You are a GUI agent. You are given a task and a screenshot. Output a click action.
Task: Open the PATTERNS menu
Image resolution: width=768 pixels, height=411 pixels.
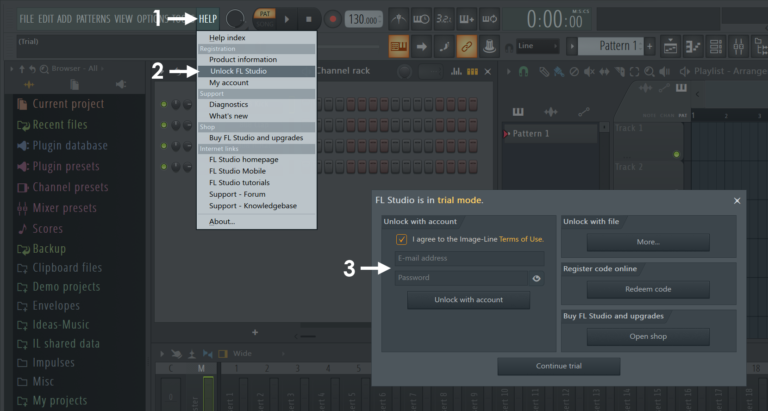tap(93, 19)
